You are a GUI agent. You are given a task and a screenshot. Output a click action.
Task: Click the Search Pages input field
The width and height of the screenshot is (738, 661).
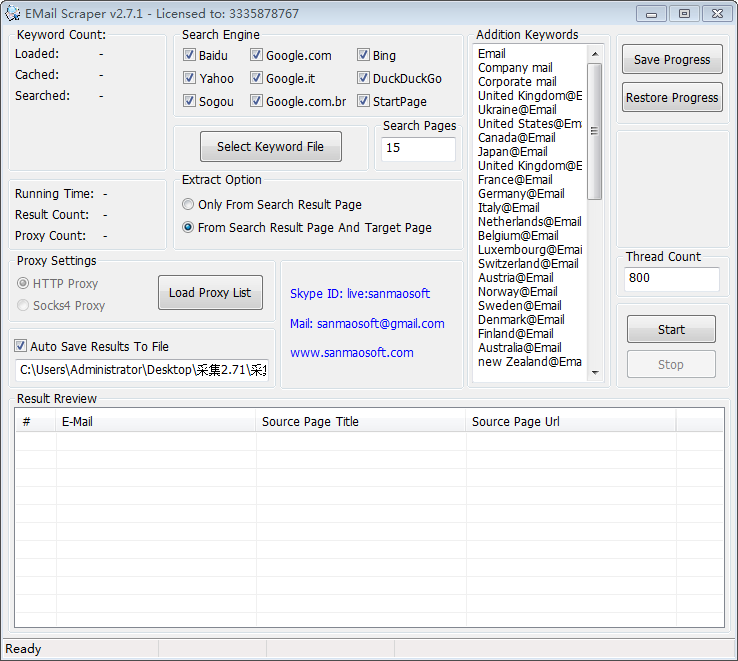click(x=418, y=148)
